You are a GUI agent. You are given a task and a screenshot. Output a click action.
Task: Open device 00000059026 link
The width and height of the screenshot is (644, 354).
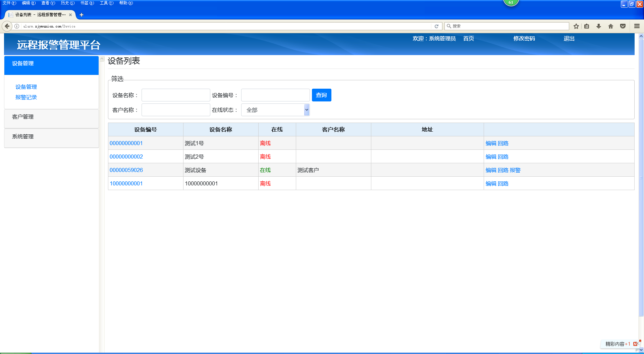(x=126, y=170)
